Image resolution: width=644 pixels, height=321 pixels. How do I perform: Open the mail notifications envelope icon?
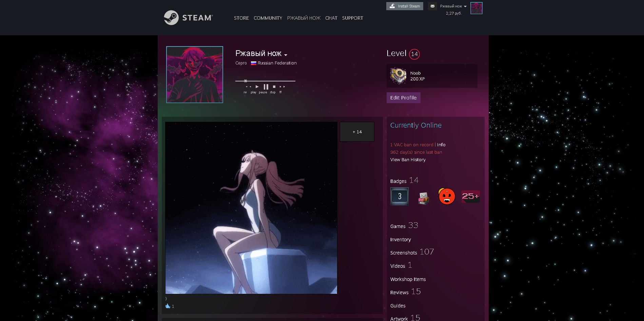pos(432,6)
